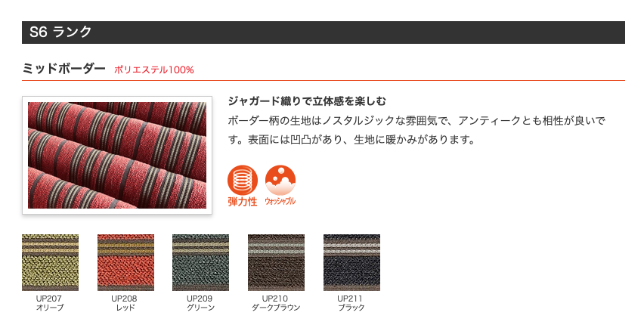Click the 弾力性 text under spring icon
This screenshot has height=328, width=644.
point(243,202)
